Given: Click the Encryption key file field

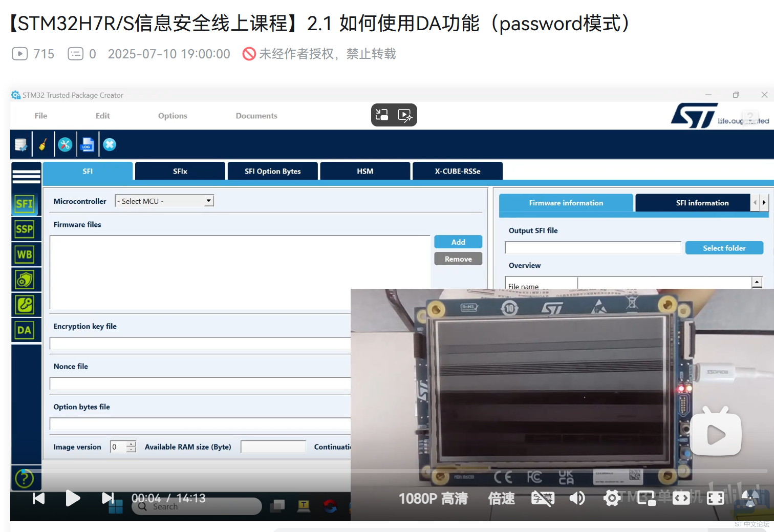Looking at the screenshot, I should click(200, 343).
